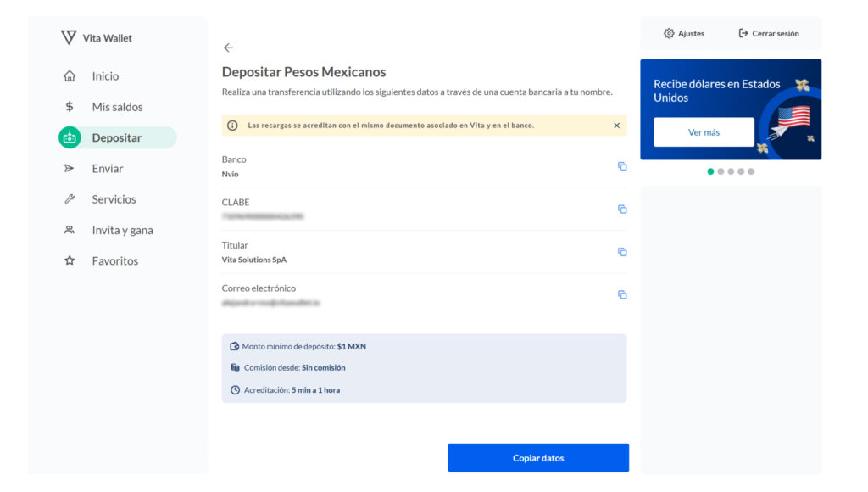Screen dimensions: 868x492
Task: Copy the Correo electrónico address
Action: point(622,294)
